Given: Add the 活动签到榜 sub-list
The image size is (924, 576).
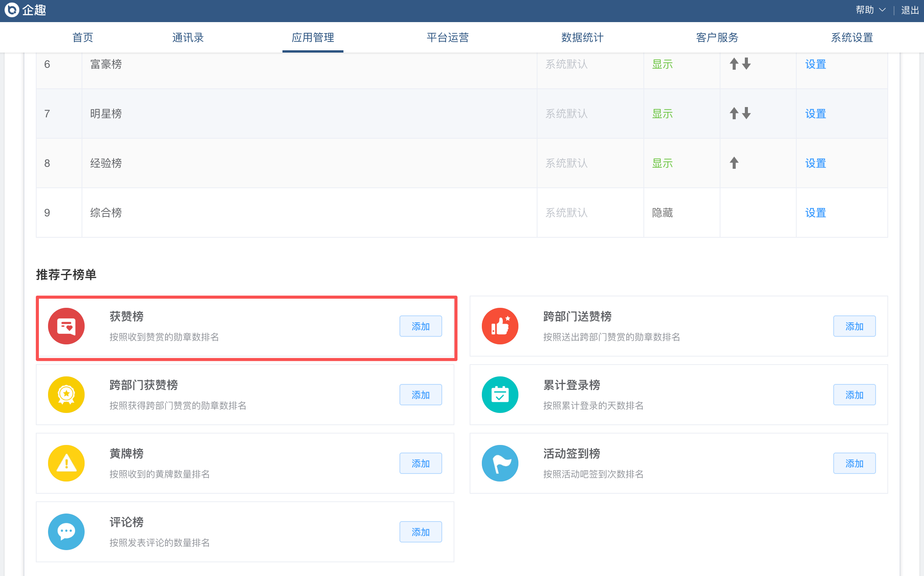Looking at the screenshot, I should pos(854,463).
